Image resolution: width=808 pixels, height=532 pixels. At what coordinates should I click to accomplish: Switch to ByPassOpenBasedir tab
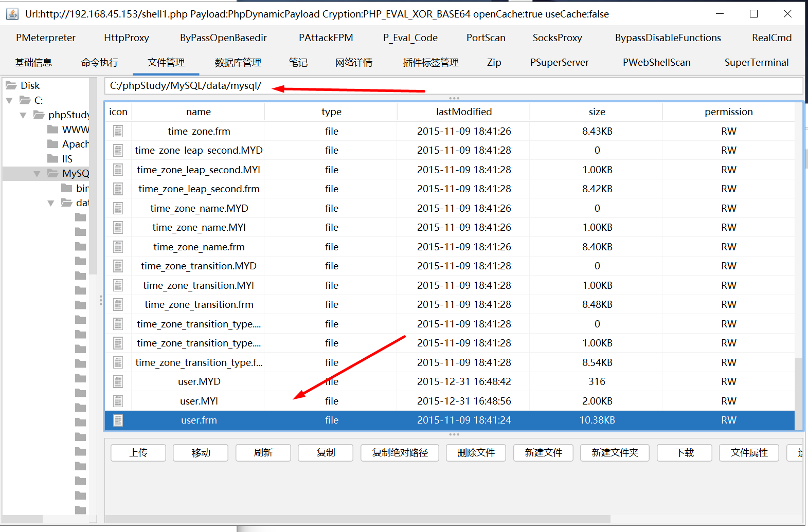click(x=224, y=38)
